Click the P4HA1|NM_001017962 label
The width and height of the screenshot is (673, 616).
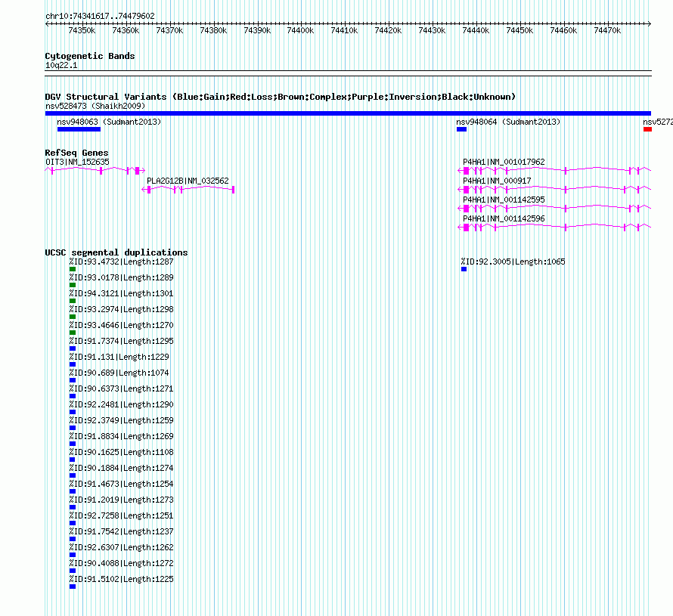tap(504, 162)
